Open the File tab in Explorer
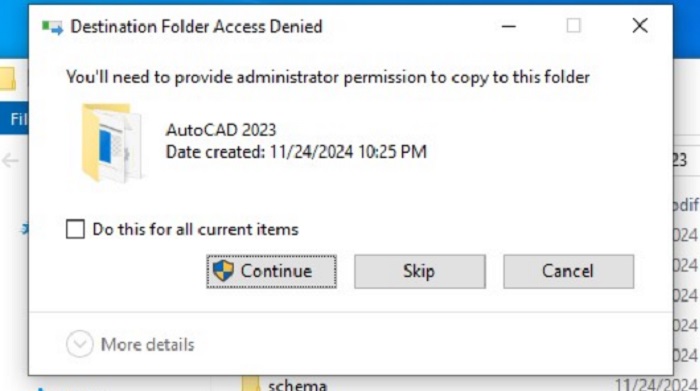Image resolution: width=700 pixels, height=391 pixels. (18, 119)
